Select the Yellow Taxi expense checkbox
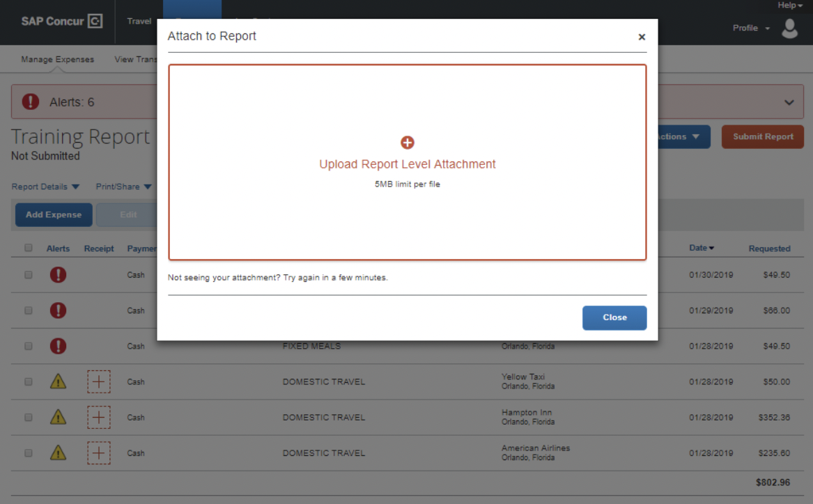Screen dimensions: 813x504 pos(29,381)
